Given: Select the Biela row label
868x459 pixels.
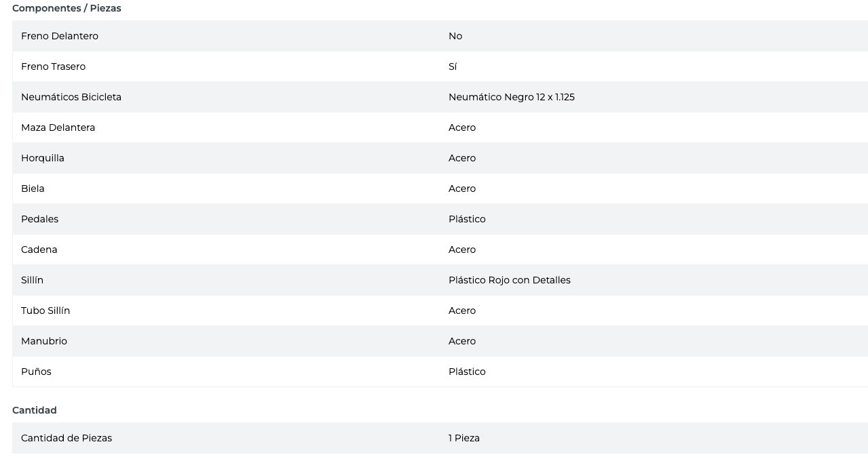Looking at the screenshot, I should click(x=33, y=188).
